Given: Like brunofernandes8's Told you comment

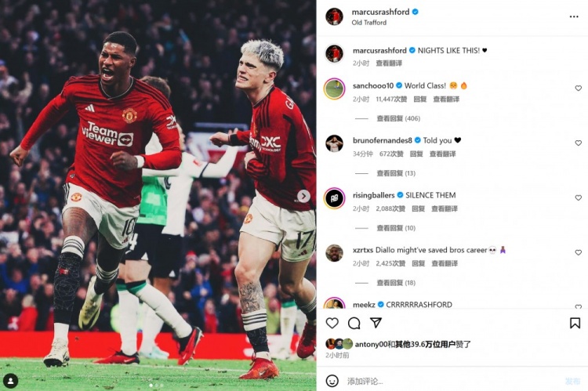Looking at the screenshot, I should [579, 143].
